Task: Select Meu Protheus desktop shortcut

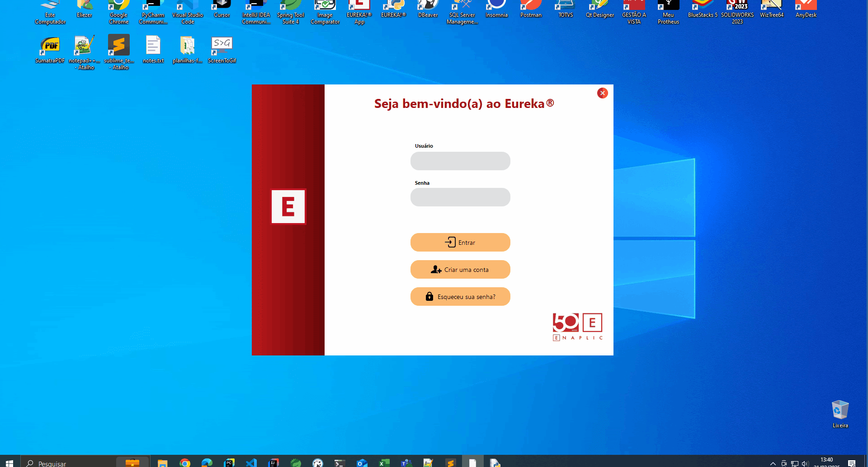Action: [x=668, y=13]
